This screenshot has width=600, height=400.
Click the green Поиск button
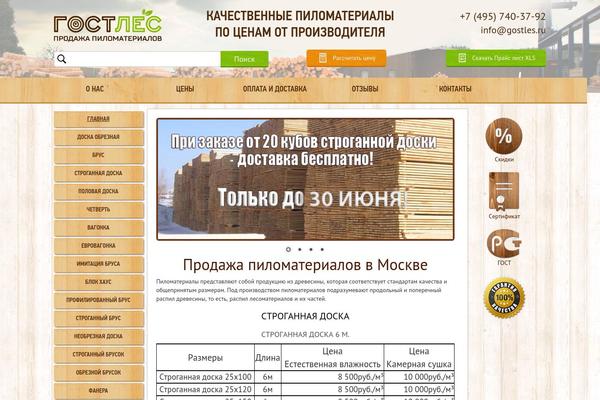pos(244,59)
